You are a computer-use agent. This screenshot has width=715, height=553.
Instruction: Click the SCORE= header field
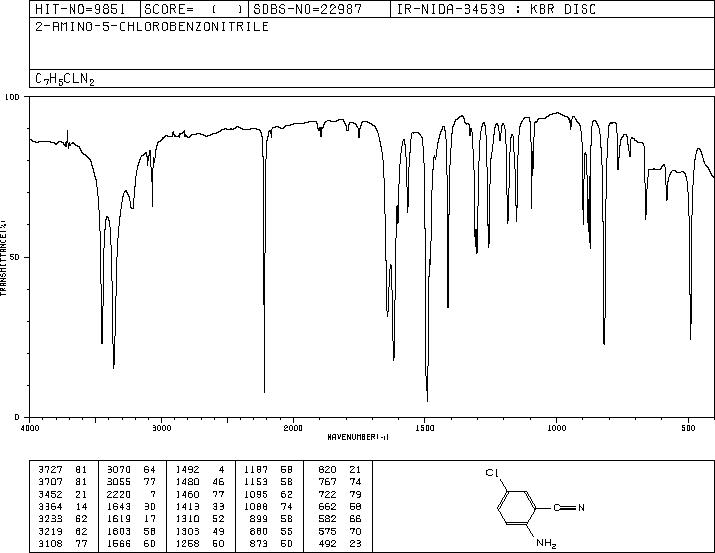pos(194,9)
